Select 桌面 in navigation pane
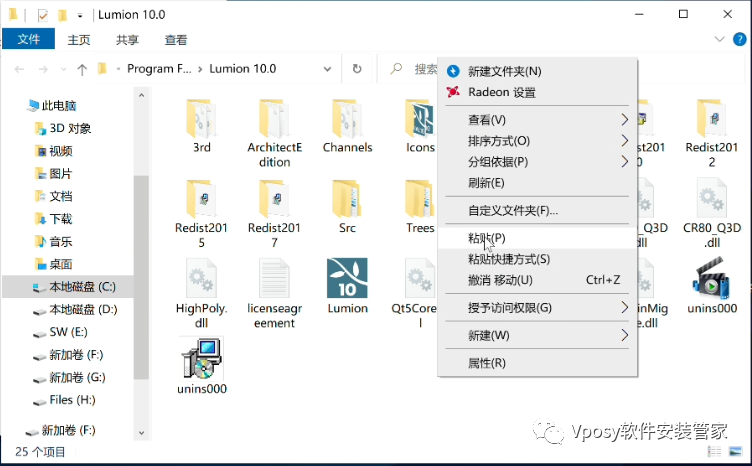 pyautogui.click(x=54, y=264)
